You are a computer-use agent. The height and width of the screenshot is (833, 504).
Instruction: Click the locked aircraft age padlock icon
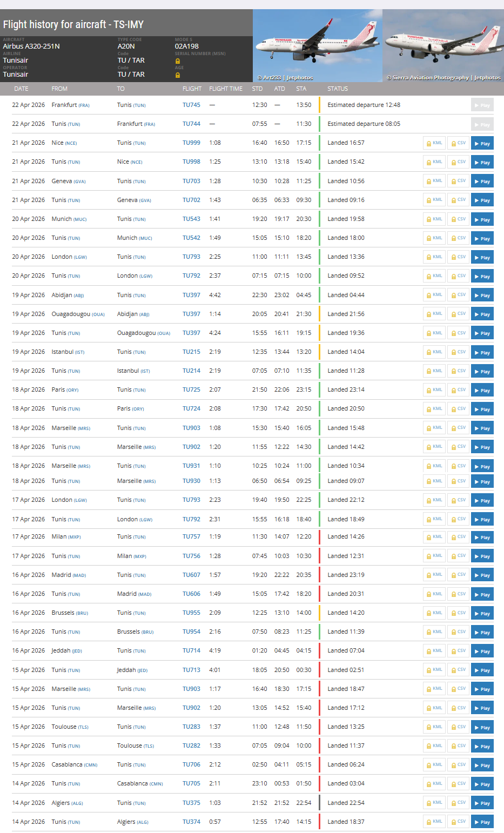point(177,75)
